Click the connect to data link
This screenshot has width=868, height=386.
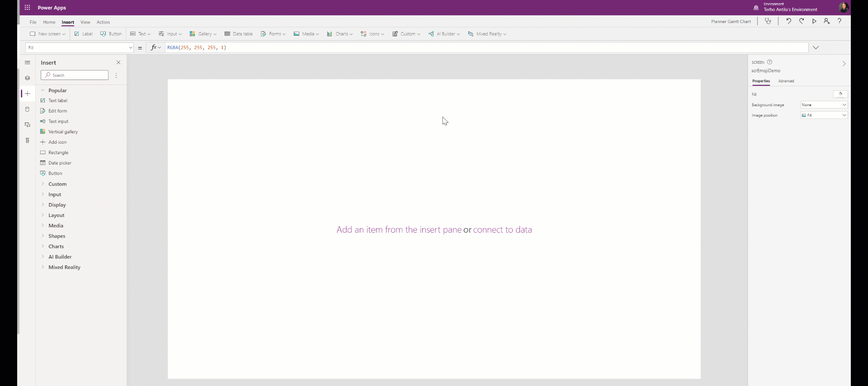click(x=502, y=230)
